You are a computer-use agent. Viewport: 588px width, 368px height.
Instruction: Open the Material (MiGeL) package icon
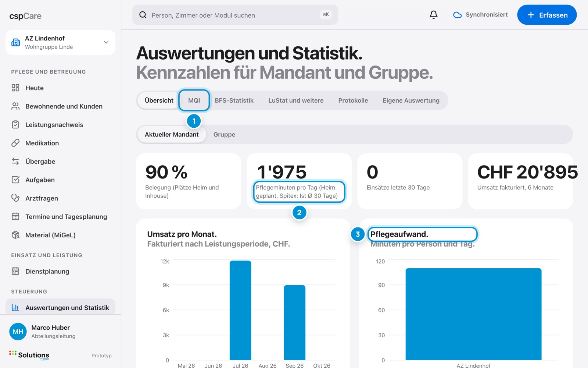[x=15, y=235]
